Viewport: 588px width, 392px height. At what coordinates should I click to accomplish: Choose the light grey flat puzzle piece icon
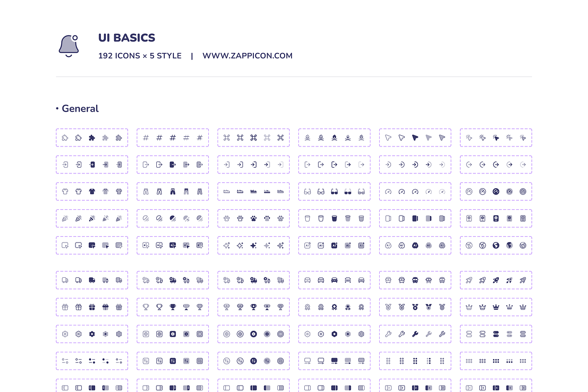pyautogui.click(x=105, y=138)
